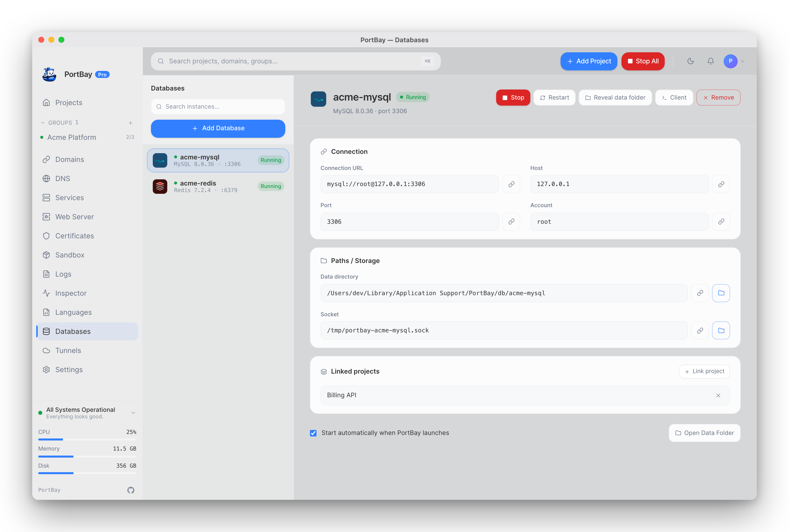This screenshot has width=789, height=532.
Task: Go to Languages
Action: click(87, 312)
